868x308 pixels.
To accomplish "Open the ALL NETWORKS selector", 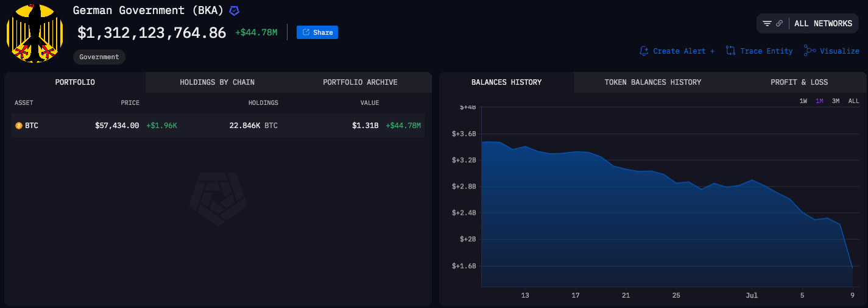I will point(823,24).
